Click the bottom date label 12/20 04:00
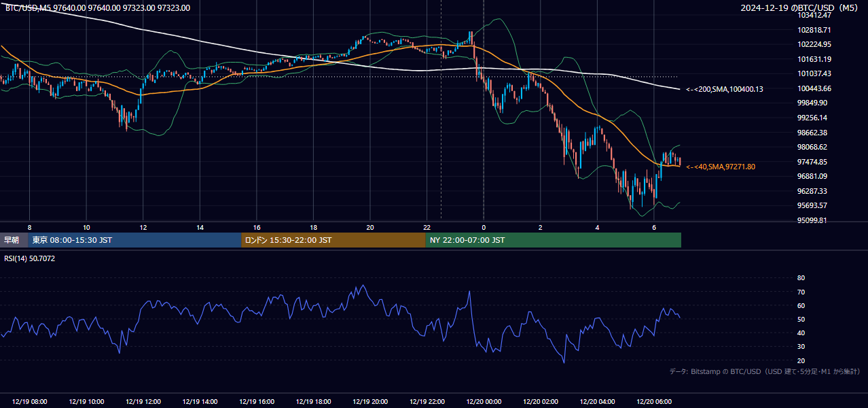Screen dimensions: 868x408 click(597, 402)
